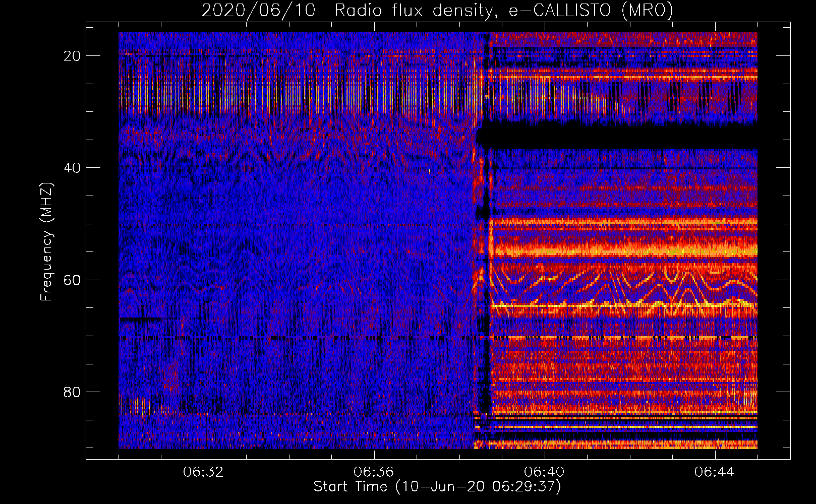This screenshot has width=816, height=504.
Task: Click the 80 MHz frequency tick label
Action: [x=73, y=392]
